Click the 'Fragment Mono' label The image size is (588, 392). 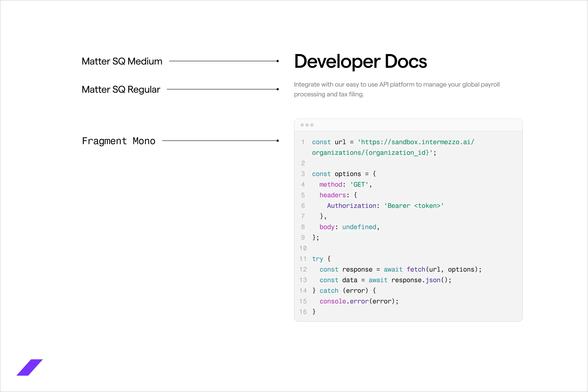click(119, 141)
